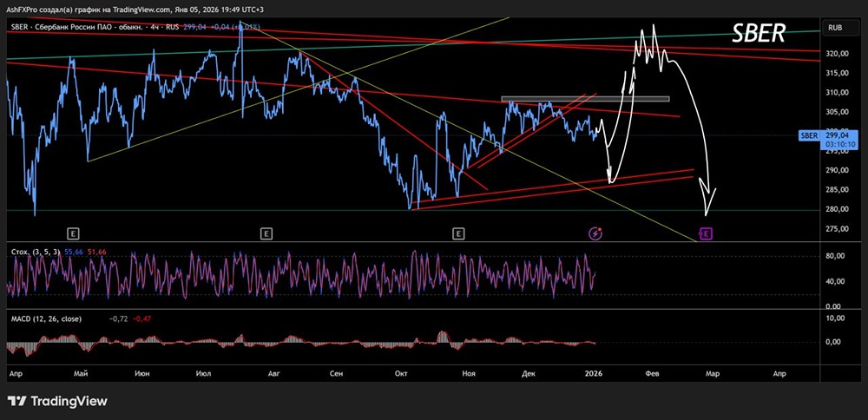The image size is (868, 420).
Task: Click the 320,00 price axis label
Action: point(836,54)
